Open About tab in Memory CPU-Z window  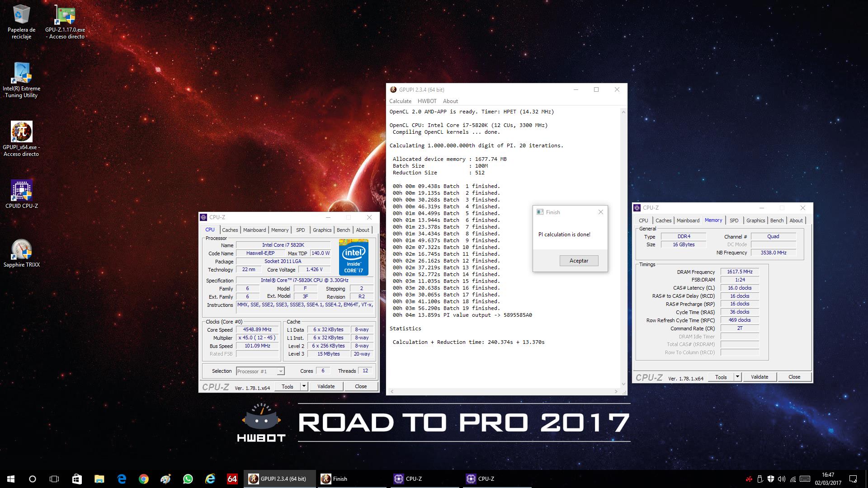796,221
